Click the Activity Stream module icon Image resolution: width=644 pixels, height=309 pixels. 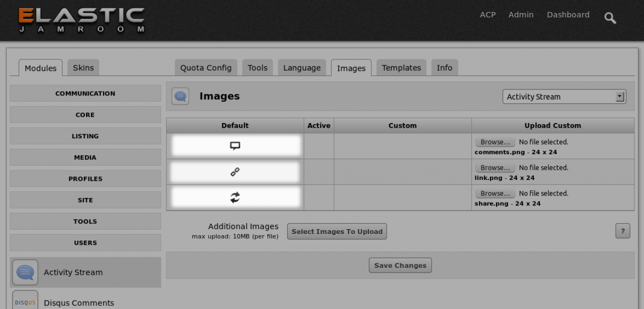[x=25, y=272]
